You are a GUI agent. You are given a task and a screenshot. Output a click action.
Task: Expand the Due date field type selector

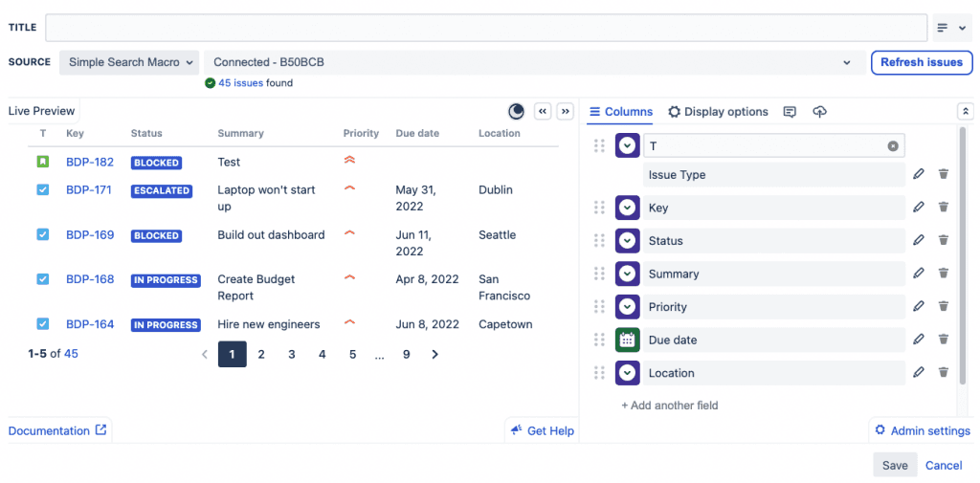[627, 340]
